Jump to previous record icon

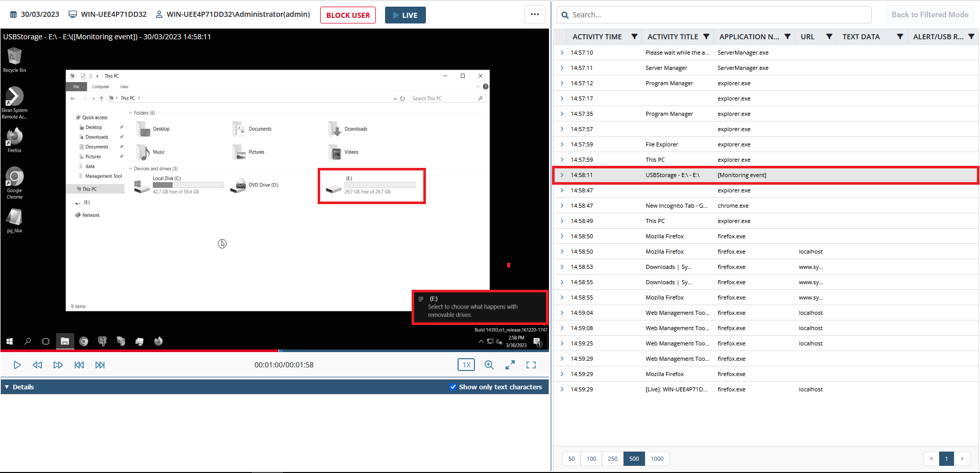click(79, 365)
